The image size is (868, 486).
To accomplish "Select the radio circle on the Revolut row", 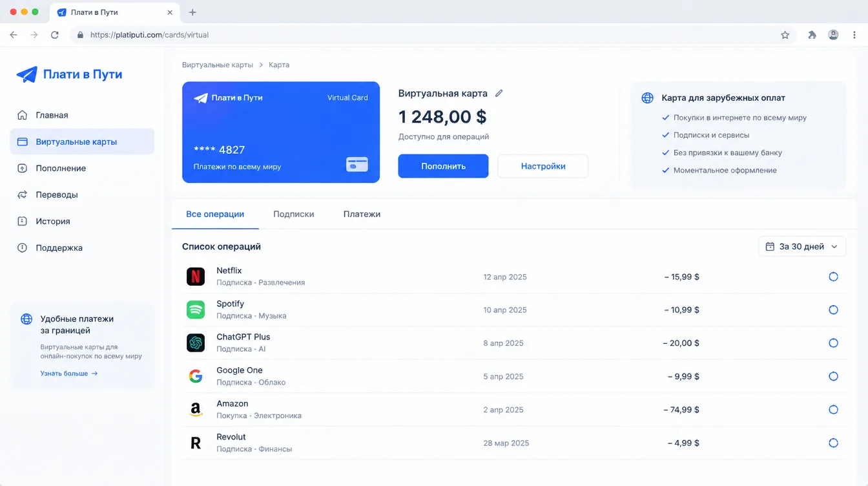I will [x=833, y=443].
